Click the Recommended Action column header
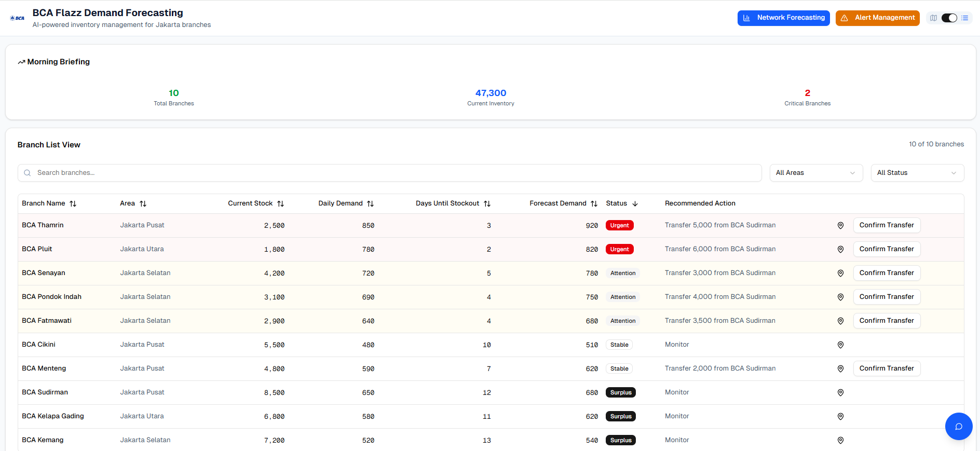The width and height of the screenshot is (980, 451). (700, 203)
